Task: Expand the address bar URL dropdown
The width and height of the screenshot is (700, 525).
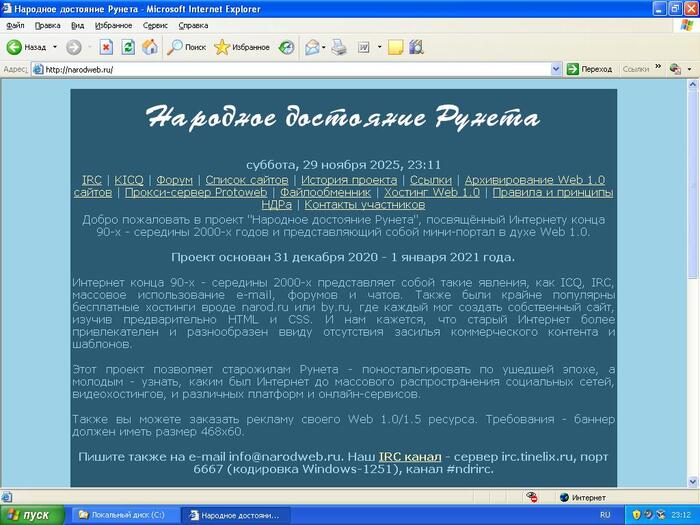Action: pos(557,69)
